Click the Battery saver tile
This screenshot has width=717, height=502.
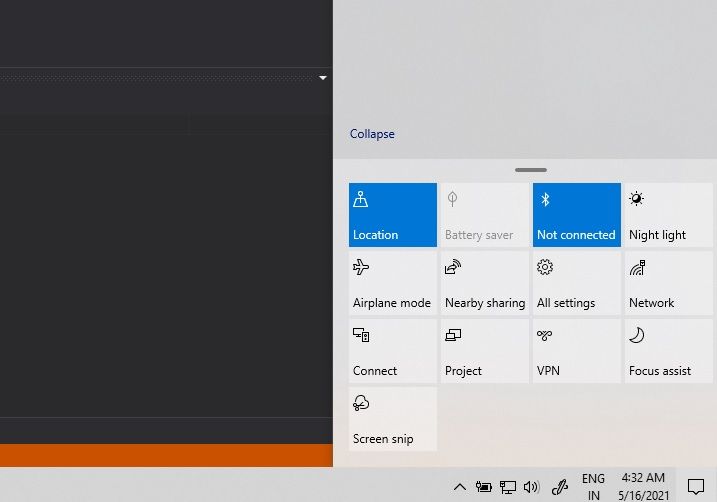485,215
